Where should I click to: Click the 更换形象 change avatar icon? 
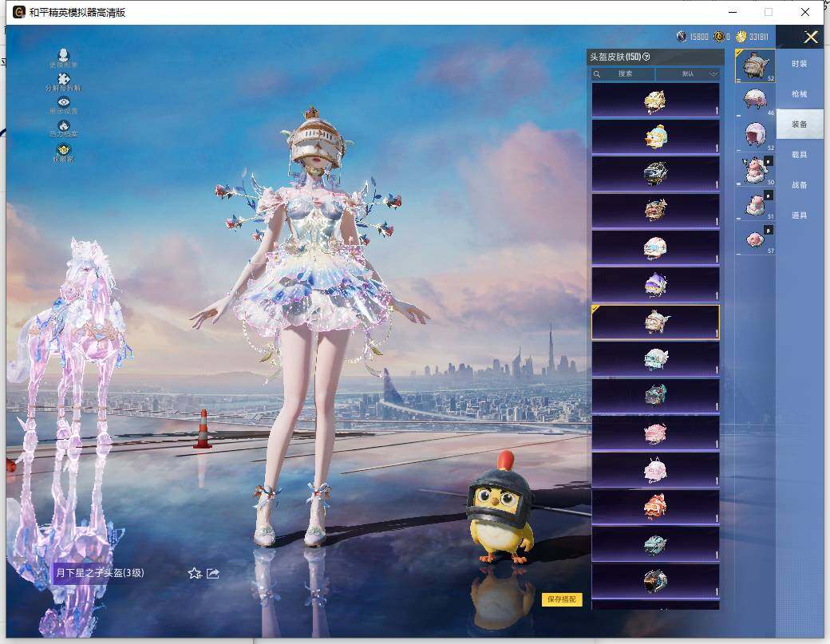(x=64, y=55)
